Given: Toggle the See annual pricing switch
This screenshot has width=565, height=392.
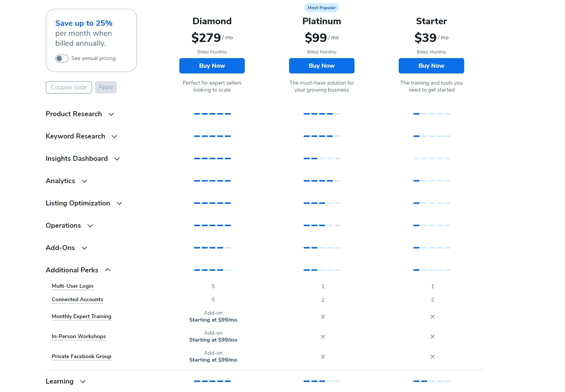Looking at the screenshot, I should [62, 58].
